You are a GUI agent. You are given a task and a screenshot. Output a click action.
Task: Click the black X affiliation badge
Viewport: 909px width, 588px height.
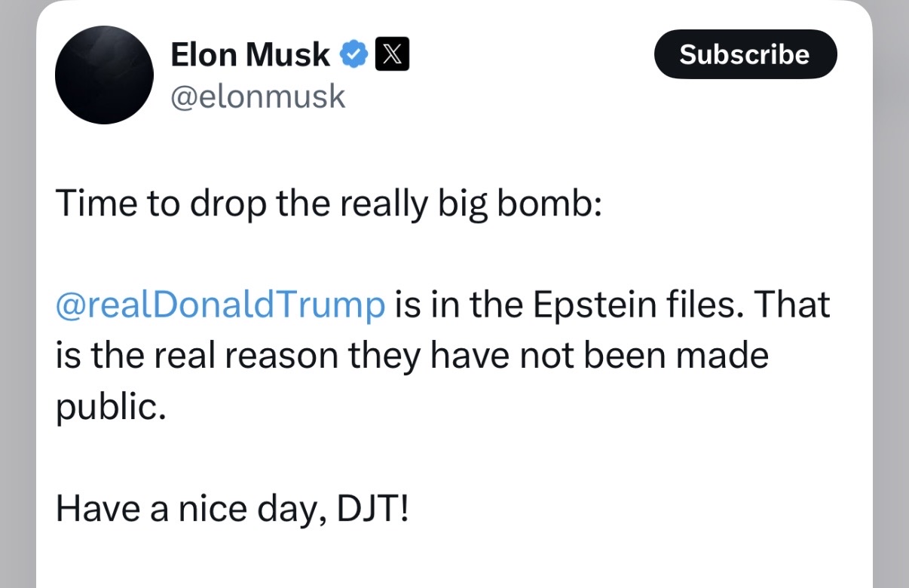392,55
